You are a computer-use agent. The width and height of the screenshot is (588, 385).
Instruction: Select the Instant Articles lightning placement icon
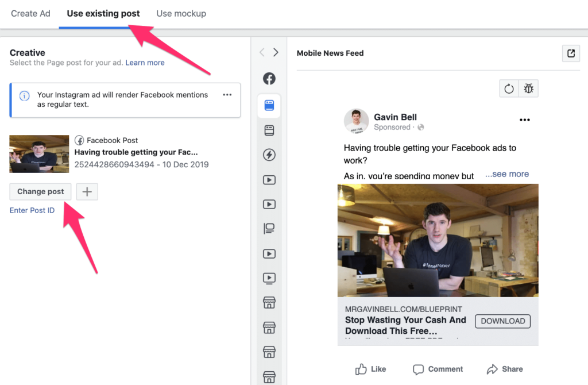click(269, 155)
